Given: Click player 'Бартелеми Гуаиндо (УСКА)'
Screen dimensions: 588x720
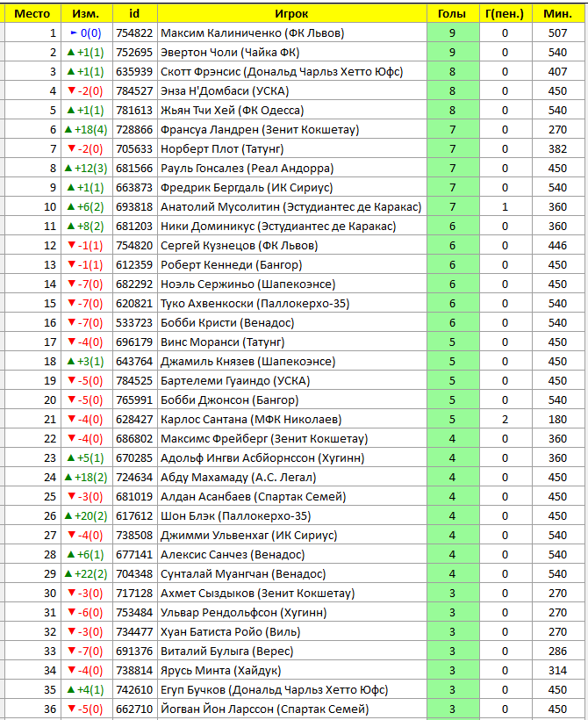Looking at the screenshot, I should point(292,381).
